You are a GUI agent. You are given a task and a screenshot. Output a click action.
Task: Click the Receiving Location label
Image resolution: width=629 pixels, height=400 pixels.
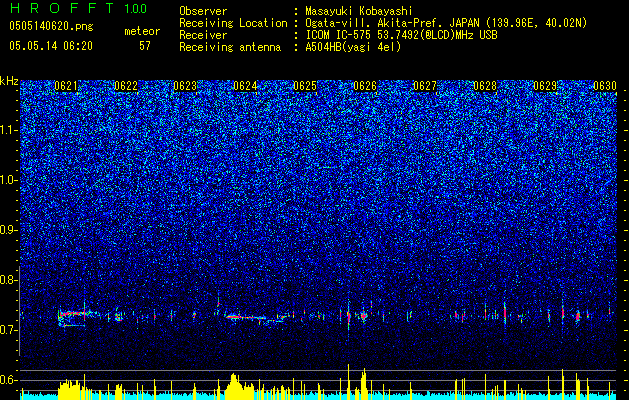click(x=233, y=23)
